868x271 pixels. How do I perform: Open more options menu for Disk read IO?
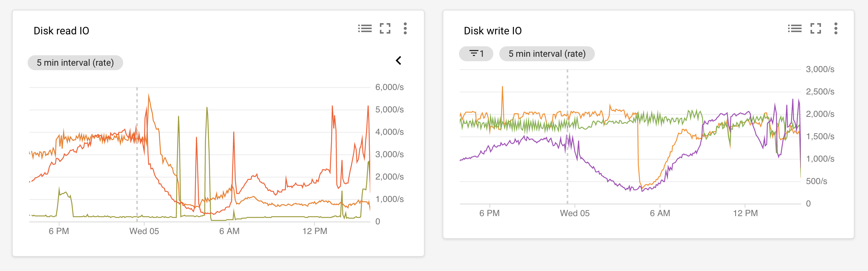(405, 28)
